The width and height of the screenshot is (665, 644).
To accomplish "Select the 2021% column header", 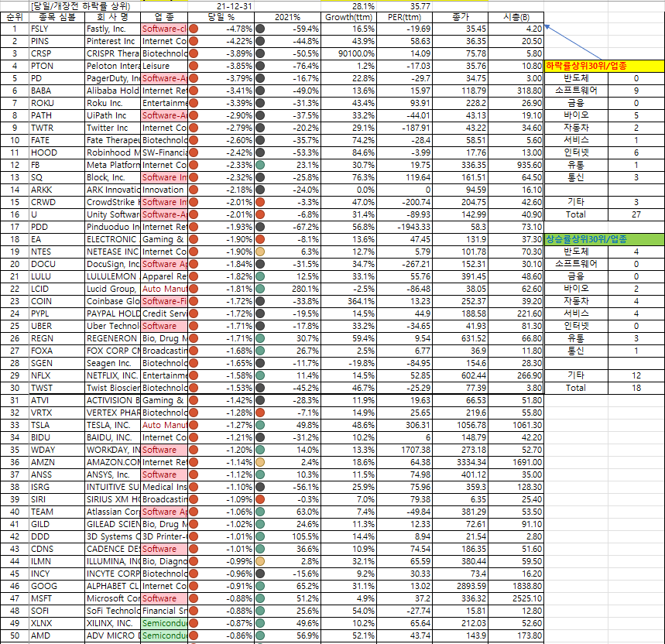I will click(287, 17).
